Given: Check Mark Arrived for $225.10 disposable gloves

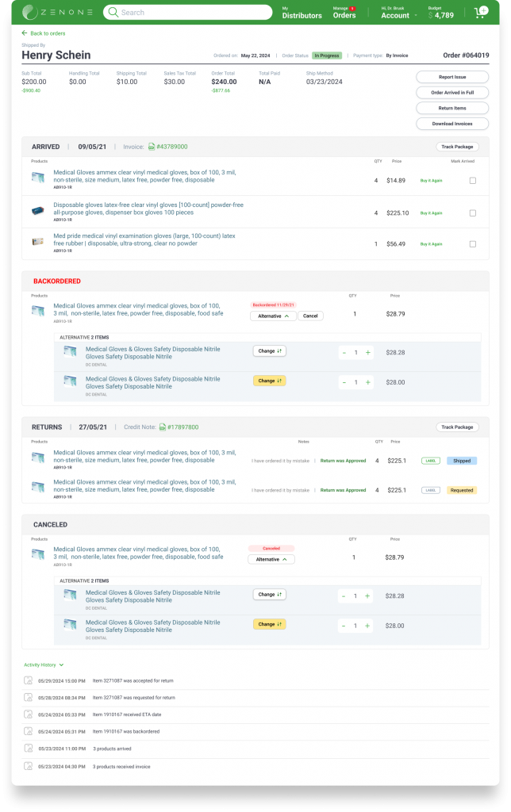Looking at the screenshot, I should (x=473, y=213).
